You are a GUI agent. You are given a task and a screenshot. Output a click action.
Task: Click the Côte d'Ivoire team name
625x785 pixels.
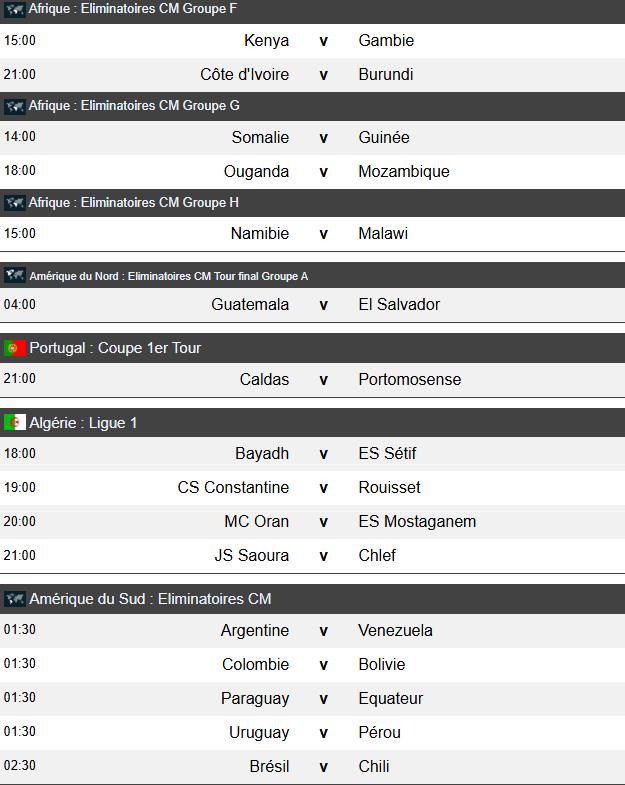[244, 75]
